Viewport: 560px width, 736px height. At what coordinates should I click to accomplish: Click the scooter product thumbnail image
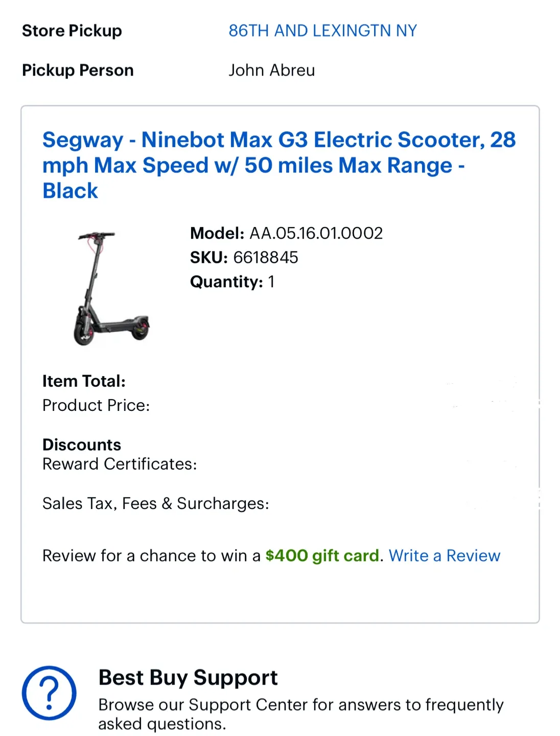click(x=111, y=288)
